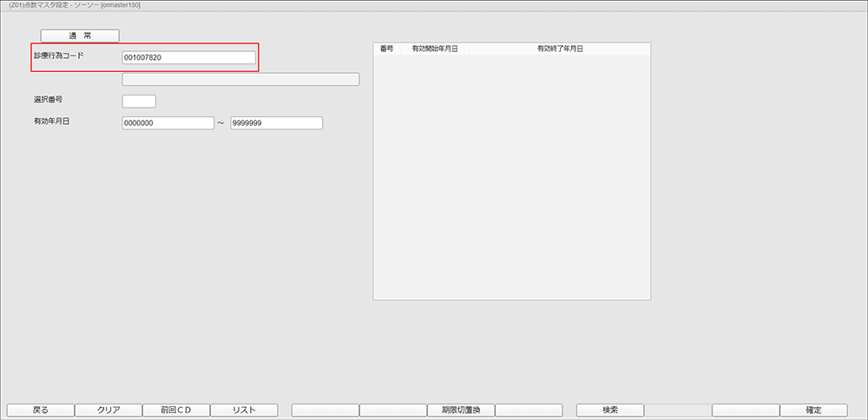Click the 期限切置換 button

coord(461,410)
